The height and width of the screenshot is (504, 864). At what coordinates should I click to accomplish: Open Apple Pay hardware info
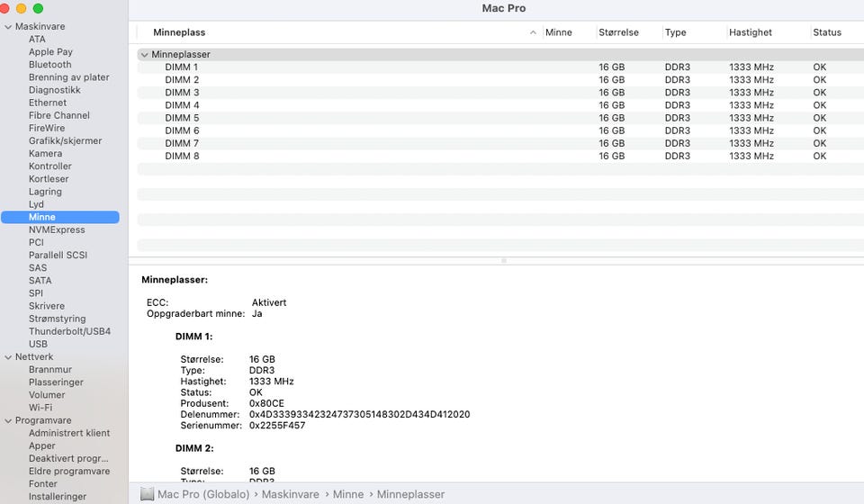50,52
